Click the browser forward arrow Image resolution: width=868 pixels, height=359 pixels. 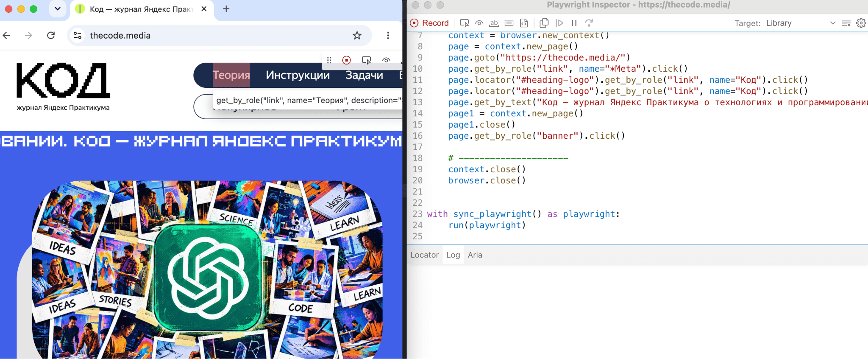[x=28, y=35]
